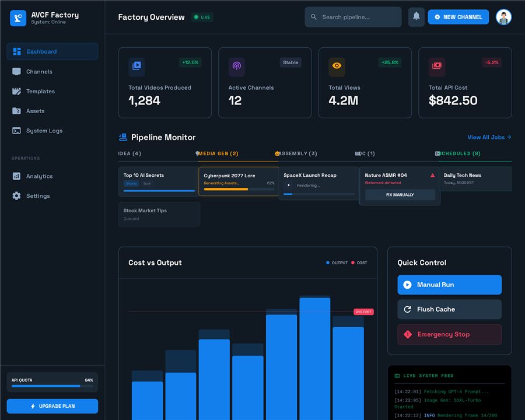Viewport: 525px width, 420px height.
Task: Click the Total Videos Produced video icon
Action: (x=136, y=66)
